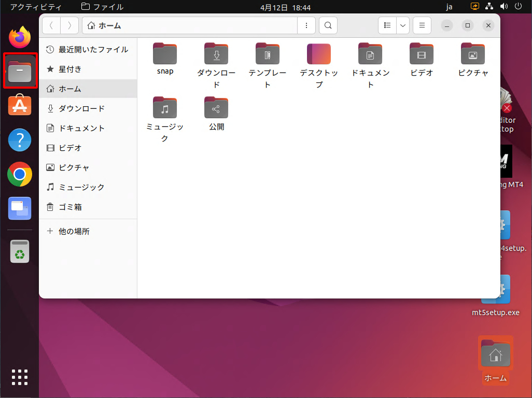The height and width of the screenshot is (398, 532).
Task: Launch Google Chrome from the dock
Action: (20, 174)
